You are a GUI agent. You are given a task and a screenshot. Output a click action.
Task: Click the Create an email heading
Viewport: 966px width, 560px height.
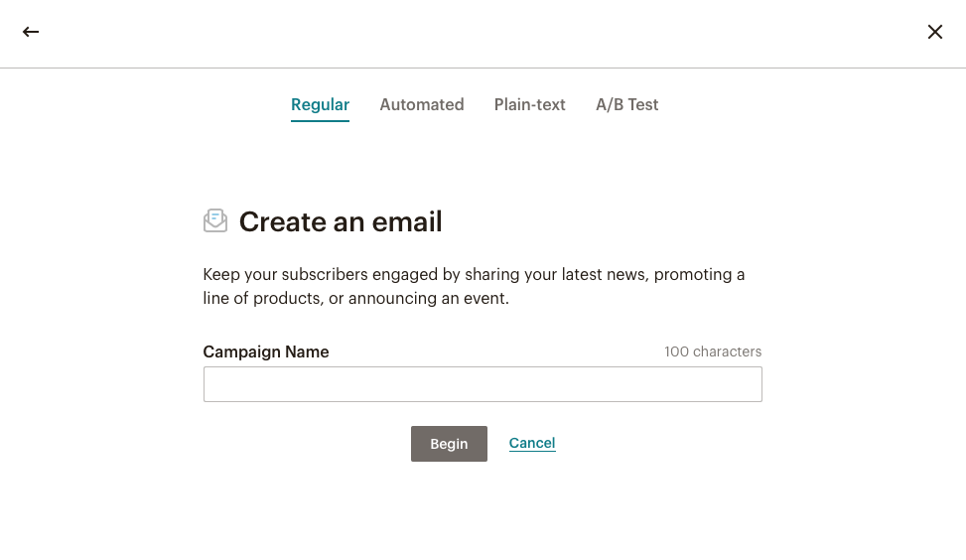341,221
